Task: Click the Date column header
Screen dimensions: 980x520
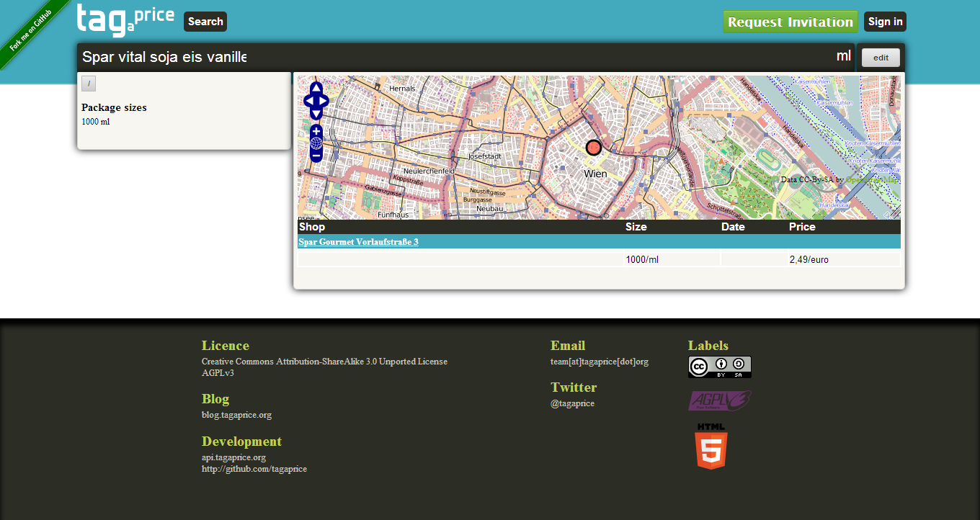Action: 733,227
